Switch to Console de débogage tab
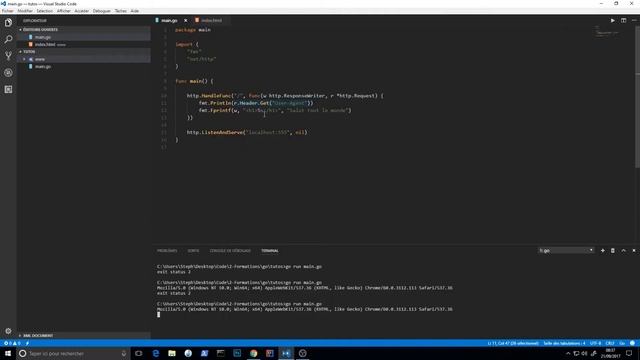The height and width of the screenshot is (360, 640). 230,251
